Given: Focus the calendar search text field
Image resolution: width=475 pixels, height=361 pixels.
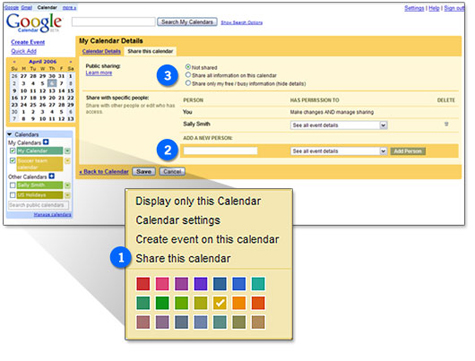Looking at the screenshot, I should click(x=113, y=22).
